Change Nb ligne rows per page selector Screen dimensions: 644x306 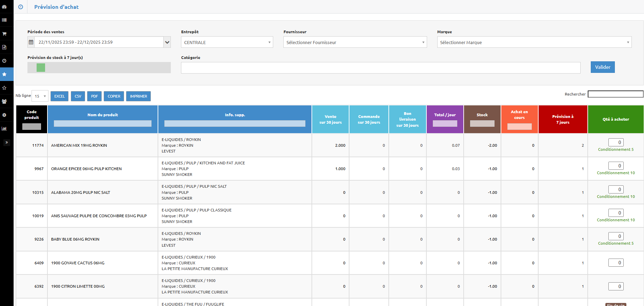click(x=40, y=96)
